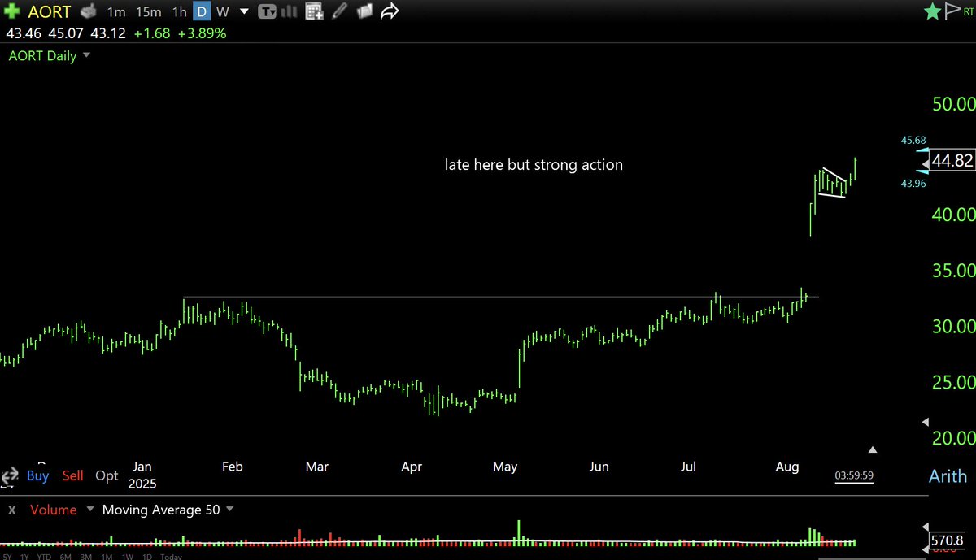The image size is (976, 560).
Task: Click the small triangle marker above the timer
Action: pos(873,449)
